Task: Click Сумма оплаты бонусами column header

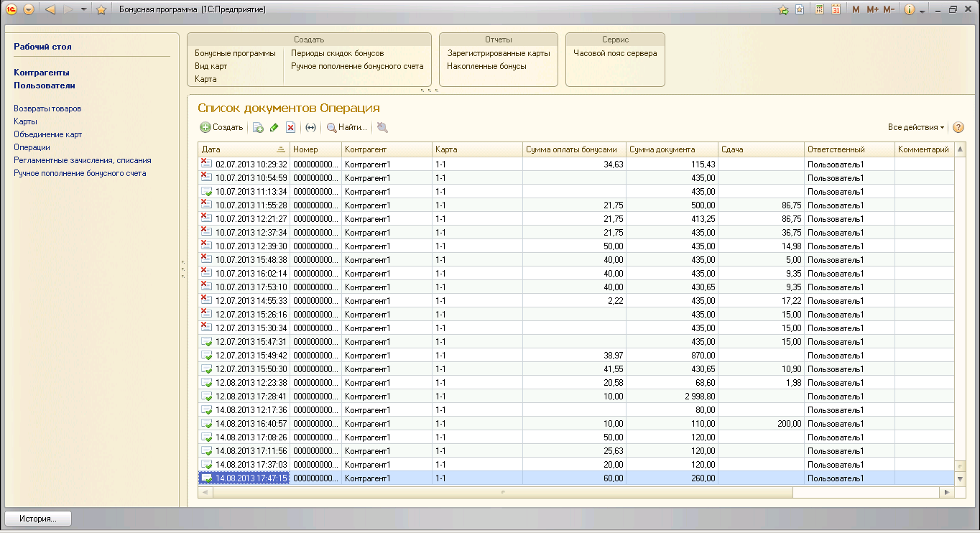Action: point(574,149)
